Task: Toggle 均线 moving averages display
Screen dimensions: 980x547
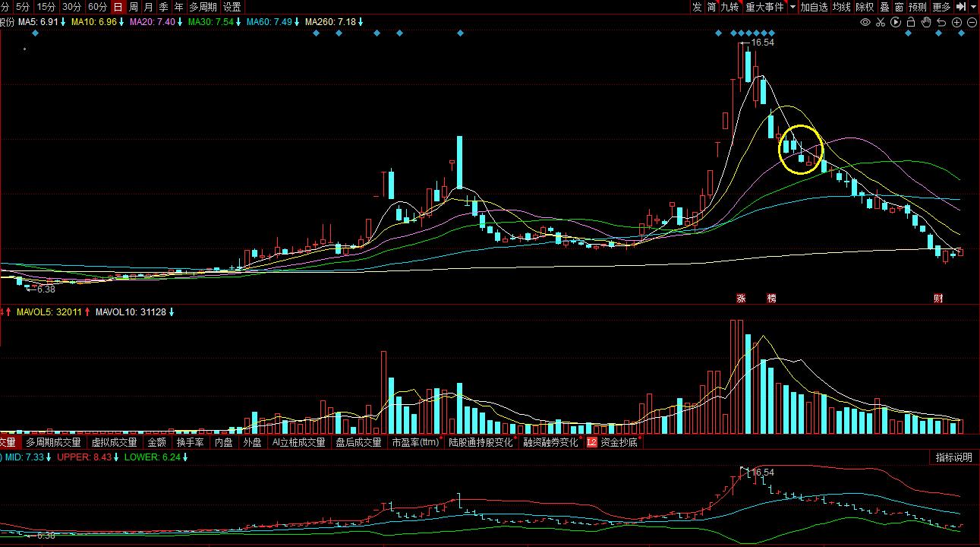Action: 842,7
